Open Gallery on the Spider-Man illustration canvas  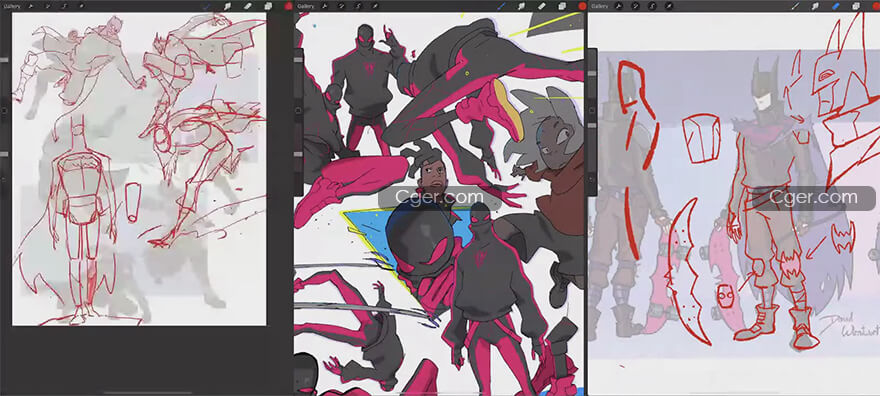[x=306, y=6]
